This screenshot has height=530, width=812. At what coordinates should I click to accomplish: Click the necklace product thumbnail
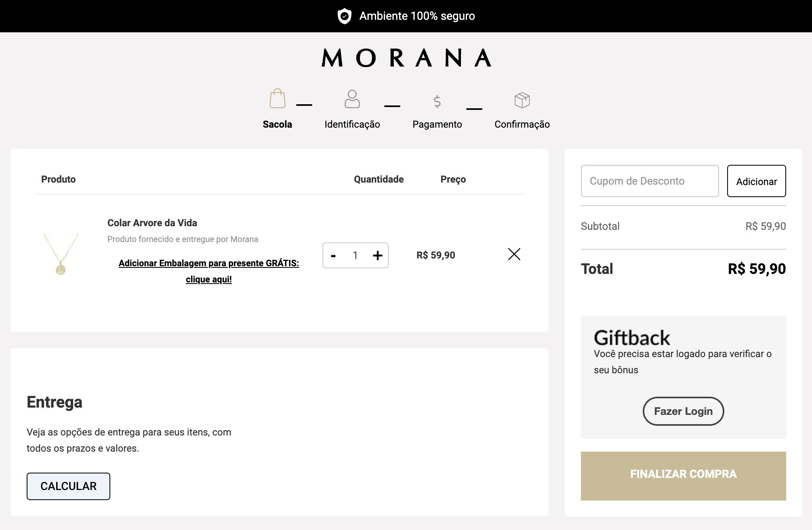61,254
